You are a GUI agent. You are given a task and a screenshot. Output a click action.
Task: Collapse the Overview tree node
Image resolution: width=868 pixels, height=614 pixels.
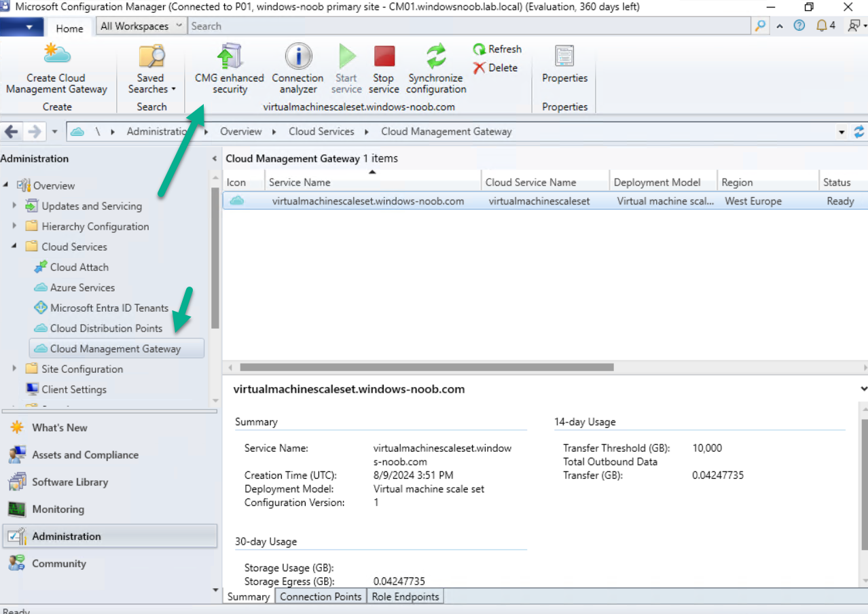click(6, 185)
